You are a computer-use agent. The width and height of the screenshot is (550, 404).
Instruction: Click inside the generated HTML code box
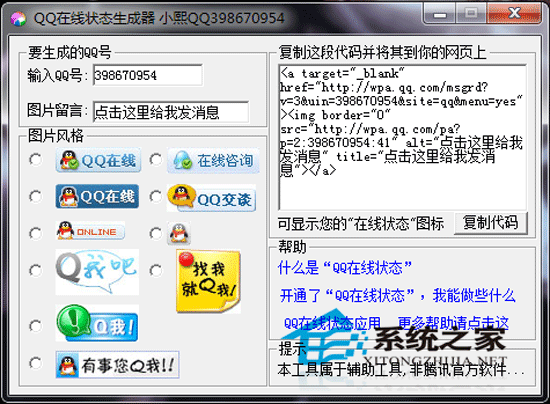(x=403, y=137)
